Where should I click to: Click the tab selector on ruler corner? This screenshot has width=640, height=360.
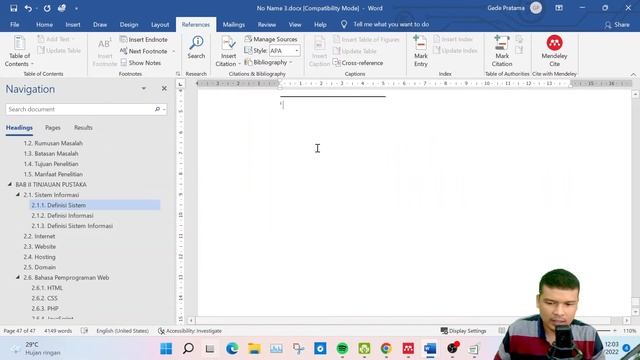pos(181,84)
